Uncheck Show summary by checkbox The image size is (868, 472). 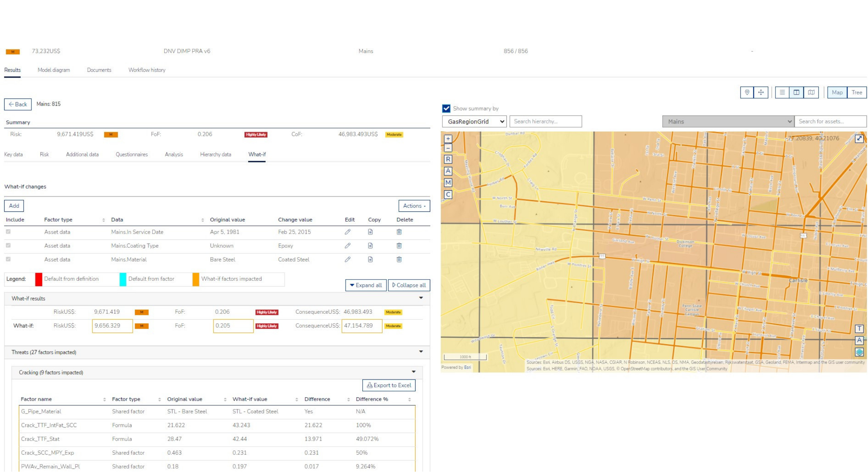tap(446, 109)
